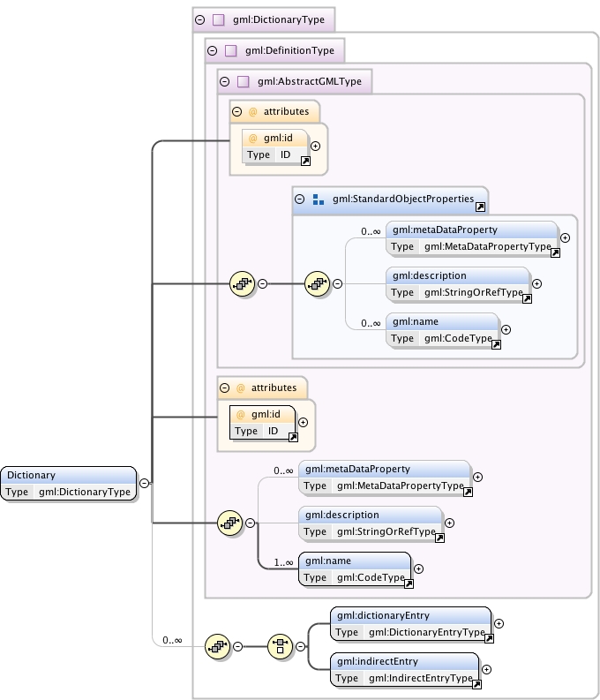
Task: Follow the reference arrow on gml:StandardObjectProperties
Action: click(x=481, y=207)
